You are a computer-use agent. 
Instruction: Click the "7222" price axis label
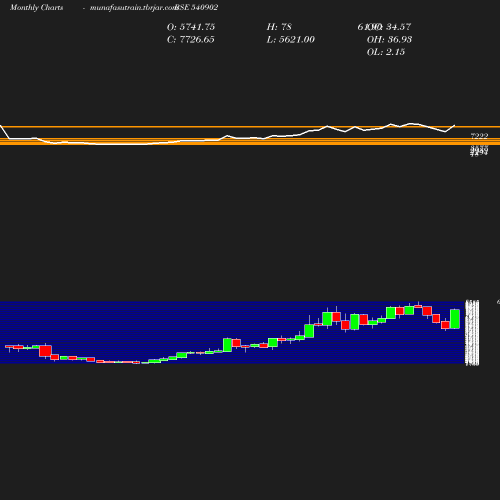coord(479,136)
